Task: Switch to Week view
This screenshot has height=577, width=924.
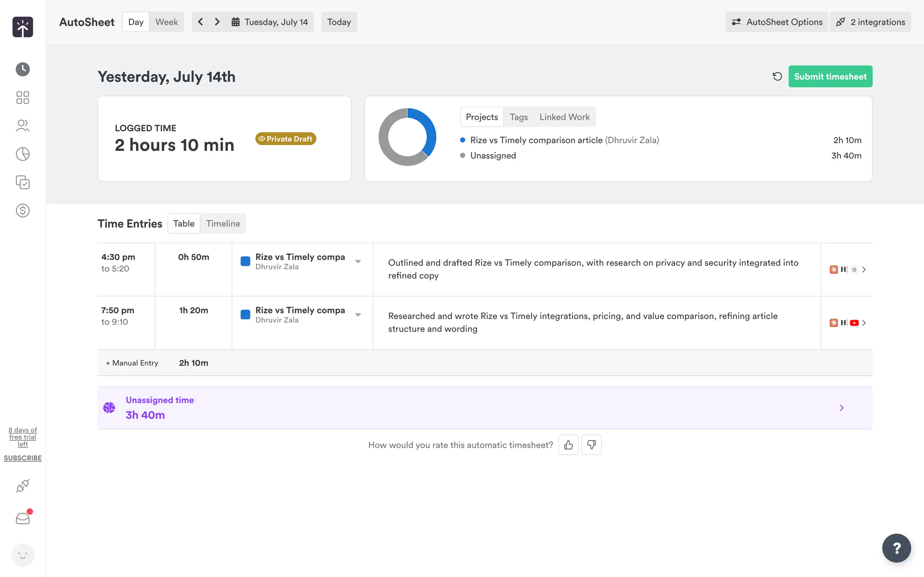Action: pos(166,22)
